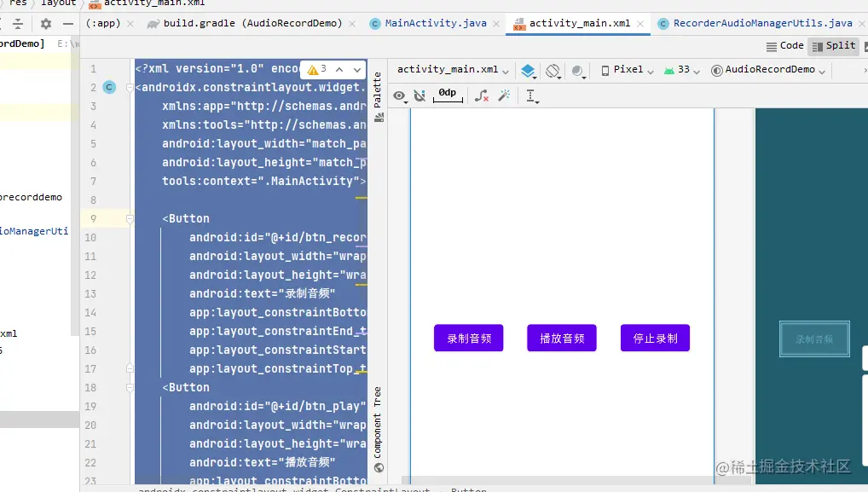Switch to the (:app) tab

[x=103, y=23]
